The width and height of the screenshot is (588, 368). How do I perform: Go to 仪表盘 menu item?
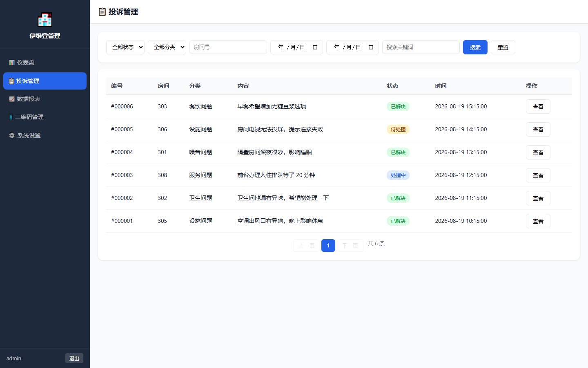tap(45, 63)
